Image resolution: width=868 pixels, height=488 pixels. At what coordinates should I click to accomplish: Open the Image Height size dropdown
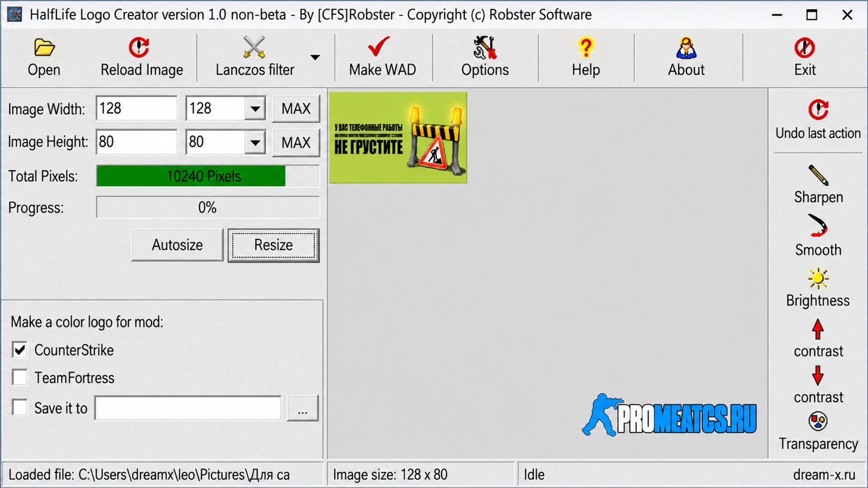tap(255, 142)
